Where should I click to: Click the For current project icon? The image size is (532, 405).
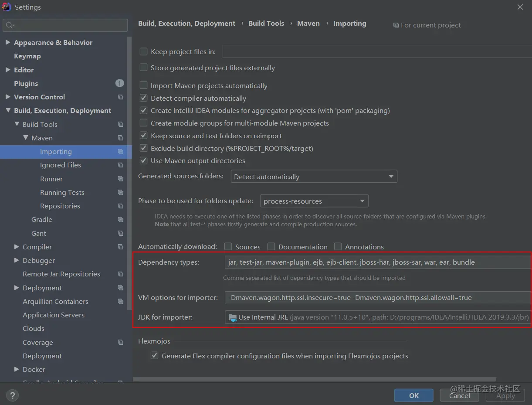pos(396,25)
